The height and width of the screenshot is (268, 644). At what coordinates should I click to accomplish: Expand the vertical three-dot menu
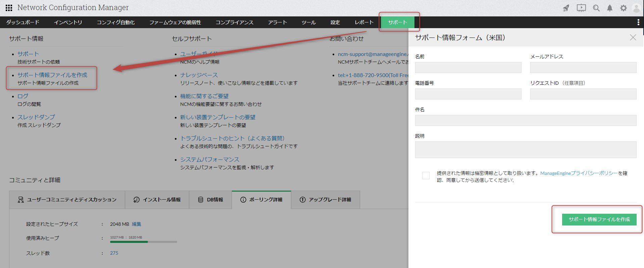coord(638,22)
